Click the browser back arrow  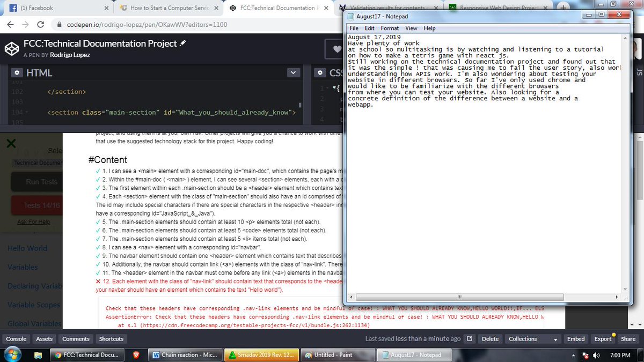[x=11, y=25]
